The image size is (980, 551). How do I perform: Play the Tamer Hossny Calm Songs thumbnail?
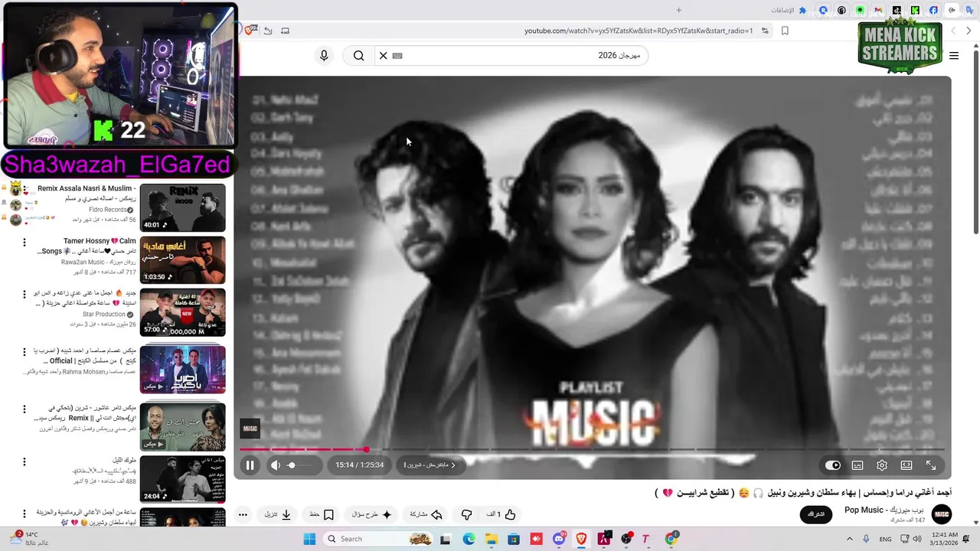click(182, 259)
